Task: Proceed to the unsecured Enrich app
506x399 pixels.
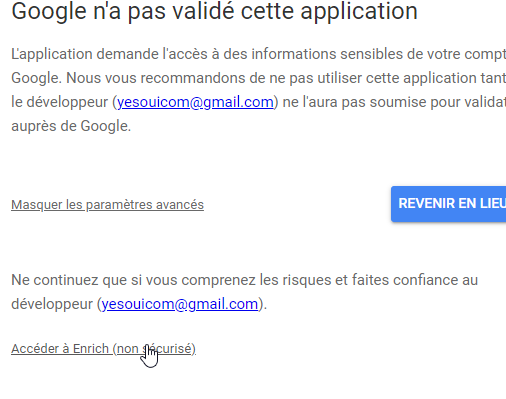Action: click(104, 349)
